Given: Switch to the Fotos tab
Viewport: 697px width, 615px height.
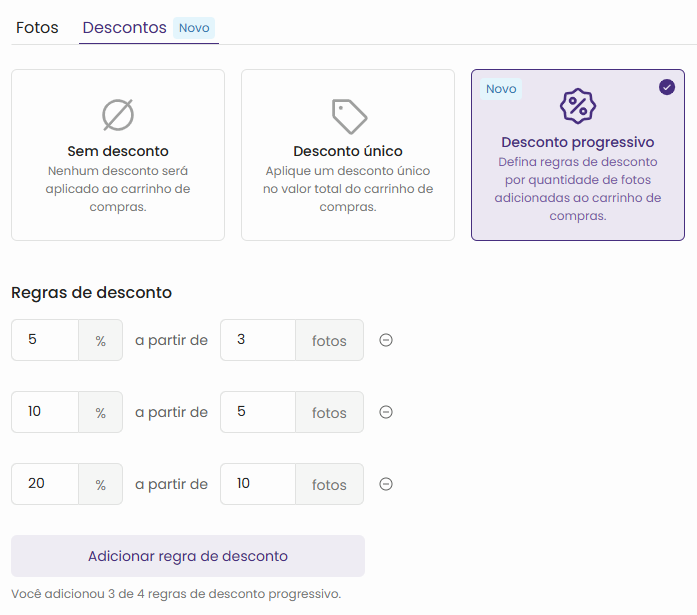Looking at the screenshot, I should coord(37,28).
